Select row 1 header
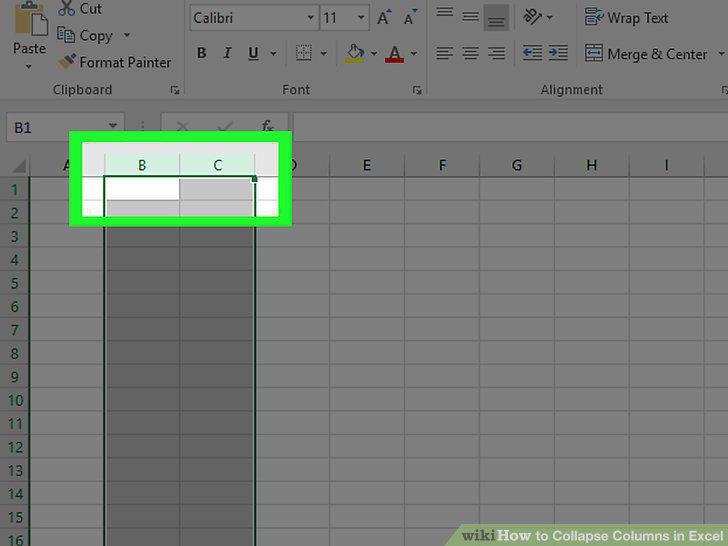This screenshot has width=728, height=546. coord(14,189)
